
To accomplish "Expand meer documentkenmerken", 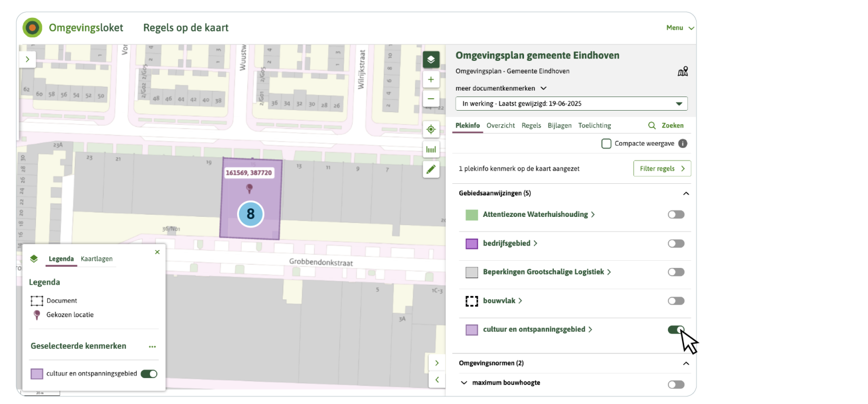I will pyautogui.click(x=501, y=88).
